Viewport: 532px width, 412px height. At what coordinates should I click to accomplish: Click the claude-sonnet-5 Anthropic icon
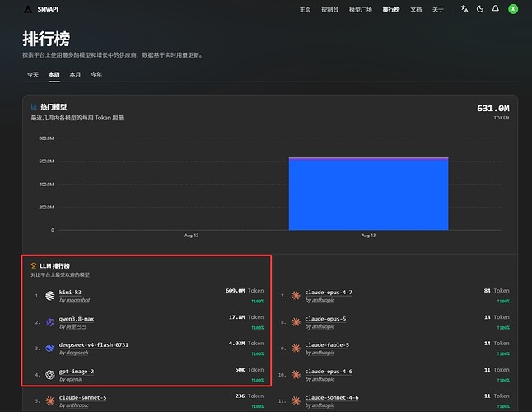[x=50, y=400]
